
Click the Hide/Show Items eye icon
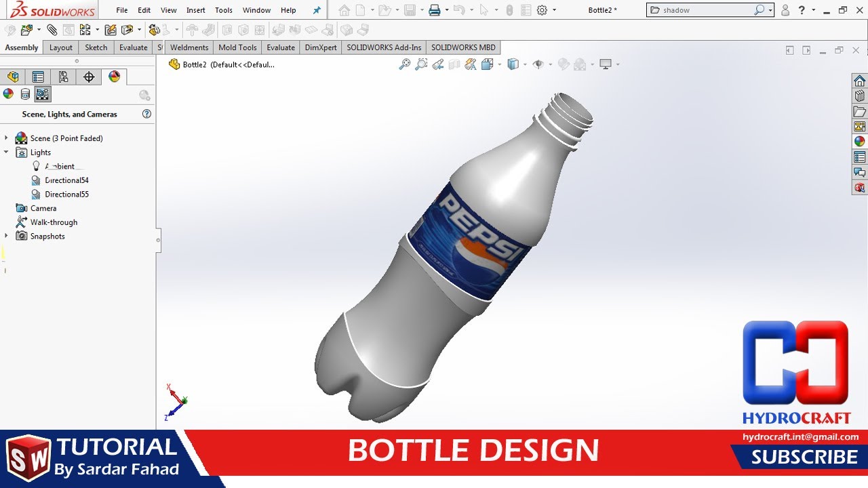538,64
